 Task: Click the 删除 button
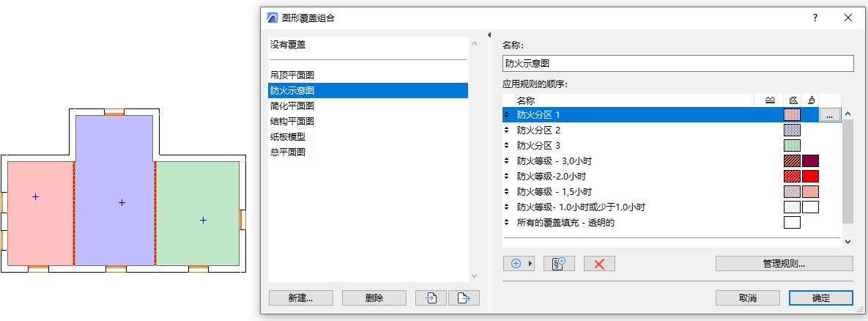click(374, 298)
